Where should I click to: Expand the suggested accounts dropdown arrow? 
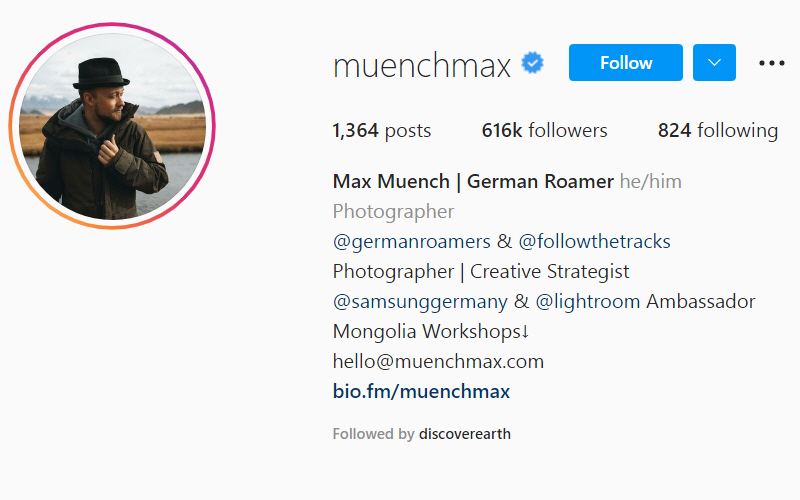click(x=714, y=63)
